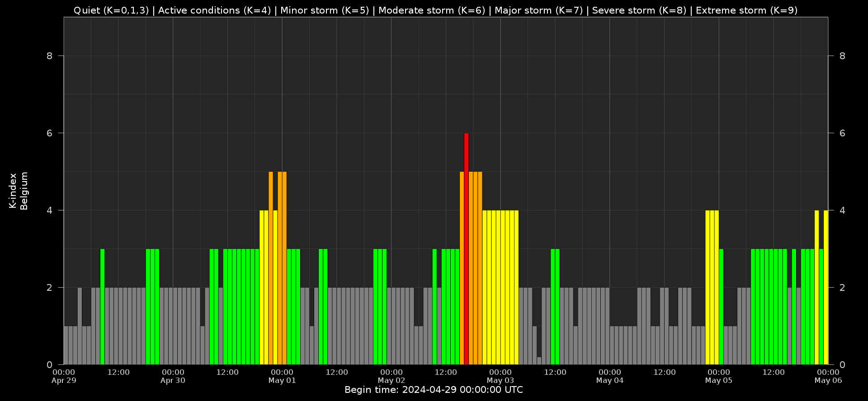Click the May 04 date axis label

click(609, 381)
